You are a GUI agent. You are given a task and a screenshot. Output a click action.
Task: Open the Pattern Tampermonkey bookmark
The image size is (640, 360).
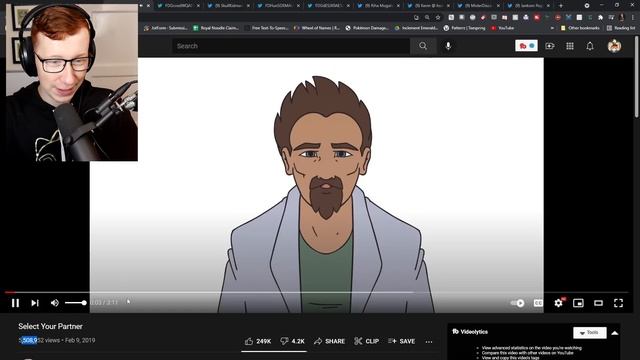(464, 28)
